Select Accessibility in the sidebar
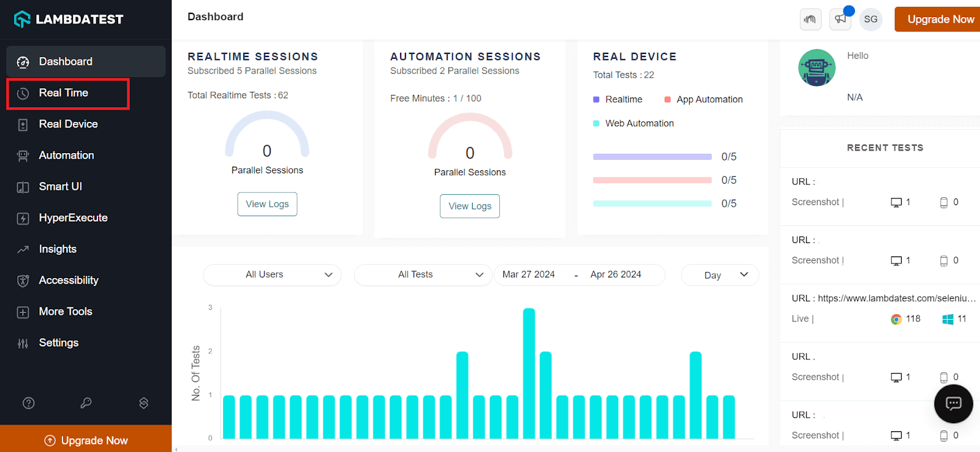The height and width of the screenshot is (452, 980). click(x=86, y=281)
